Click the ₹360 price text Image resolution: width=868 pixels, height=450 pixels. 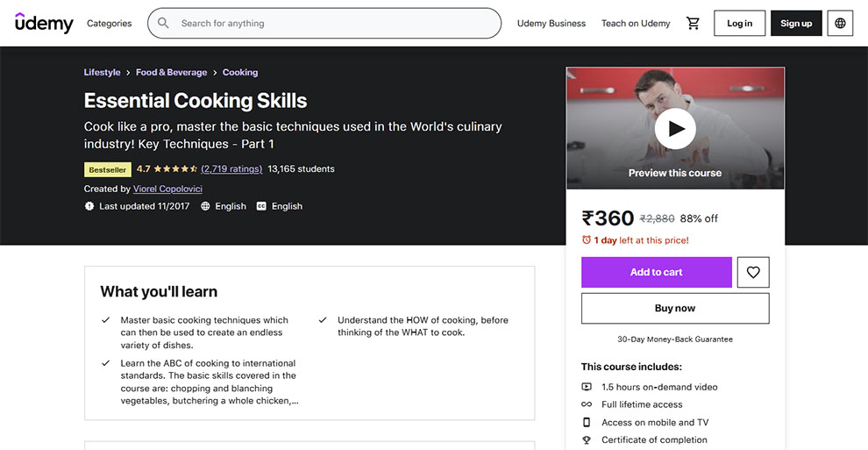608,218
